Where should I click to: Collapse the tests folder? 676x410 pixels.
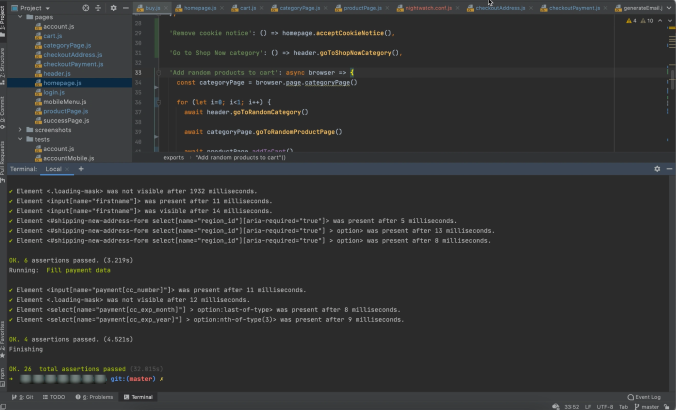tap(20, 139)
